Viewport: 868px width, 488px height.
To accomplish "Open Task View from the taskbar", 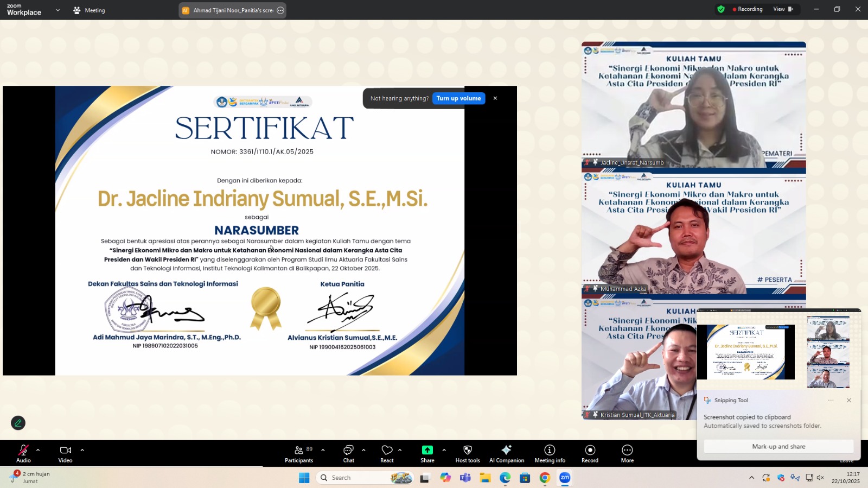I will click(x=424, y=478).
